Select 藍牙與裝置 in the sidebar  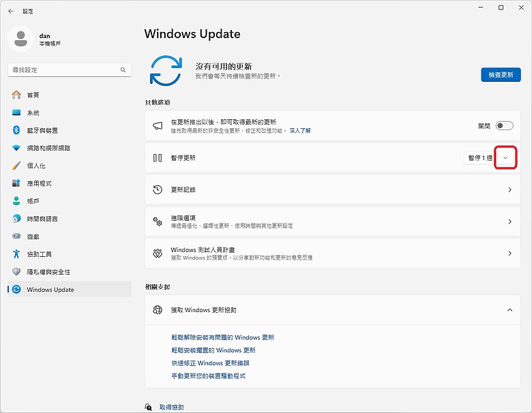(x=42, y=130)
